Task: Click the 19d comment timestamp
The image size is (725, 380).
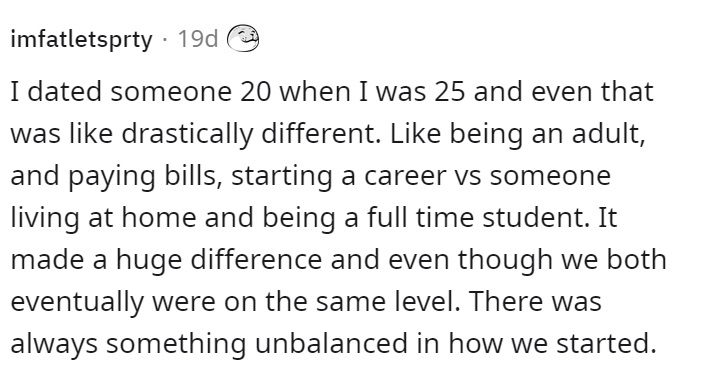Action: [197, 39]
